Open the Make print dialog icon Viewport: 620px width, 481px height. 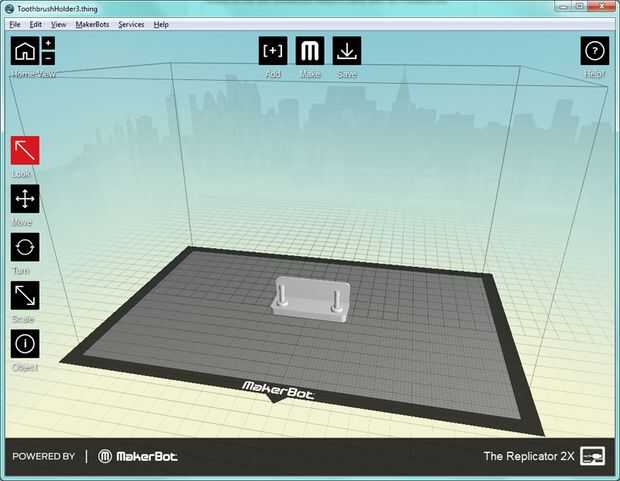click(310, 51)
